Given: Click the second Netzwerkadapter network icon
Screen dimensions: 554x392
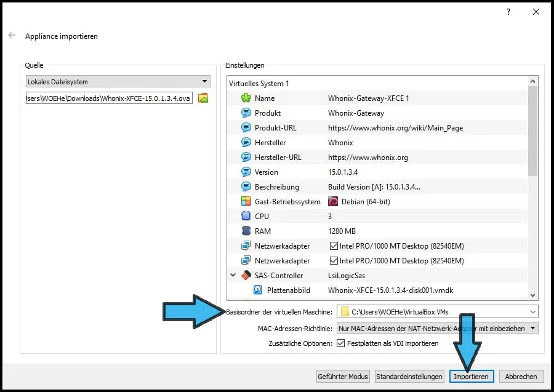Looking at the screenshot, I should coord(246,261).
